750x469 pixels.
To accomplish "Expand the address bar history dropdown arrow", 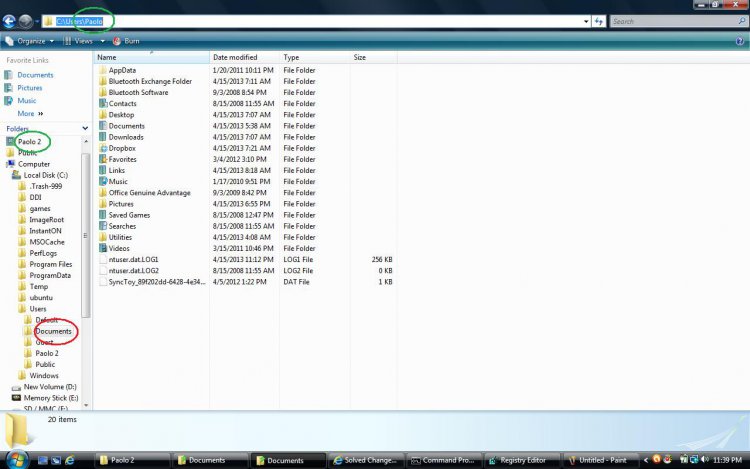I will 586,22.
